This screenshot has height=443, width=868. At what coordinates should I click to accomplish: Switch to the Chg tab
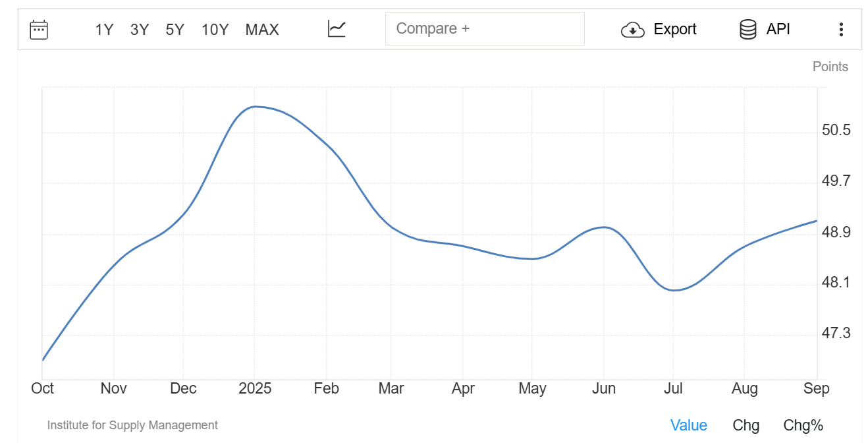pyautogui.click(x=746, y=425)
